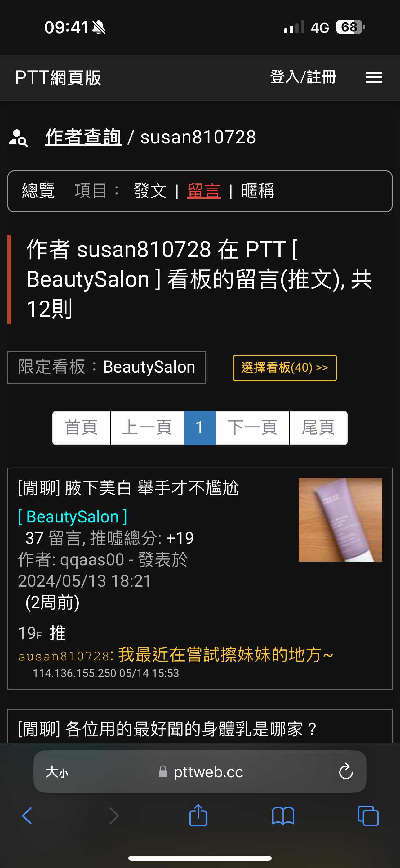Viewport: 400px width, 868px height.
Task: Switch to 留言 items
Action: (204, 191)
